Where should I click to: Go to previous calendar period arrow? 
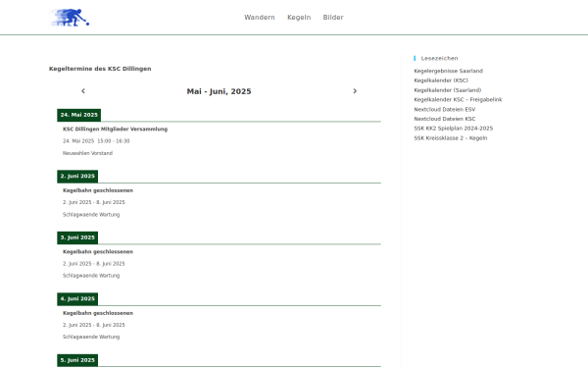[x=83, y=91]
